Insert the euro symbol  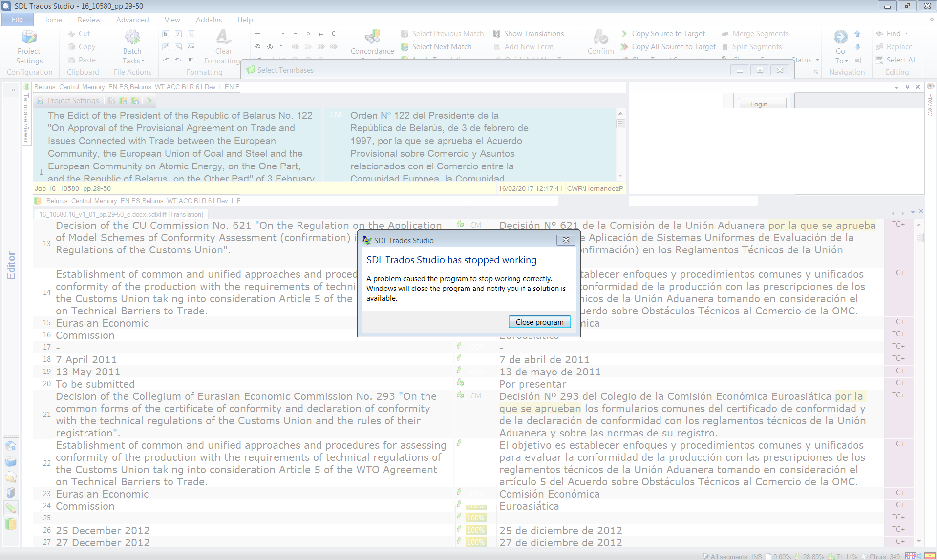pos(334,34)
